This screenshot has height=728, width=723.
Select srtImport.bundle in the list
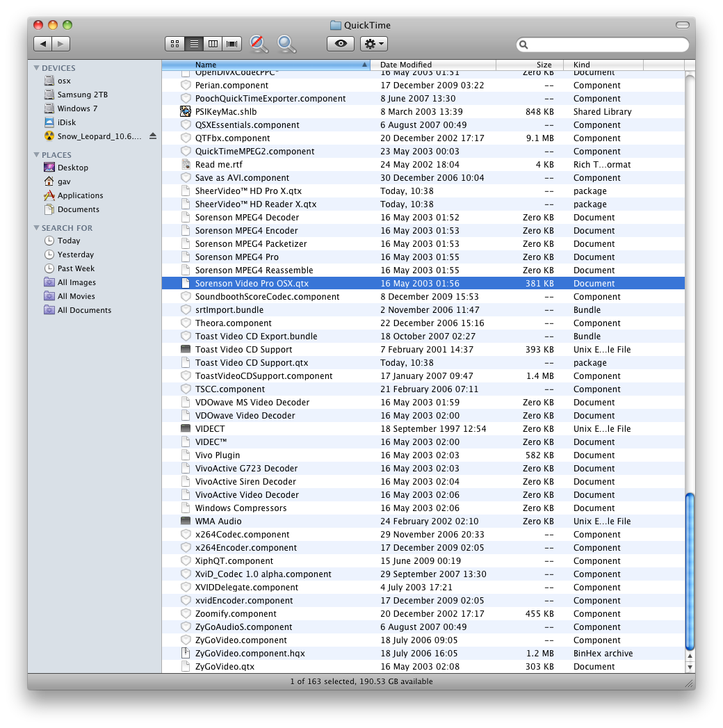click(423, 309)
